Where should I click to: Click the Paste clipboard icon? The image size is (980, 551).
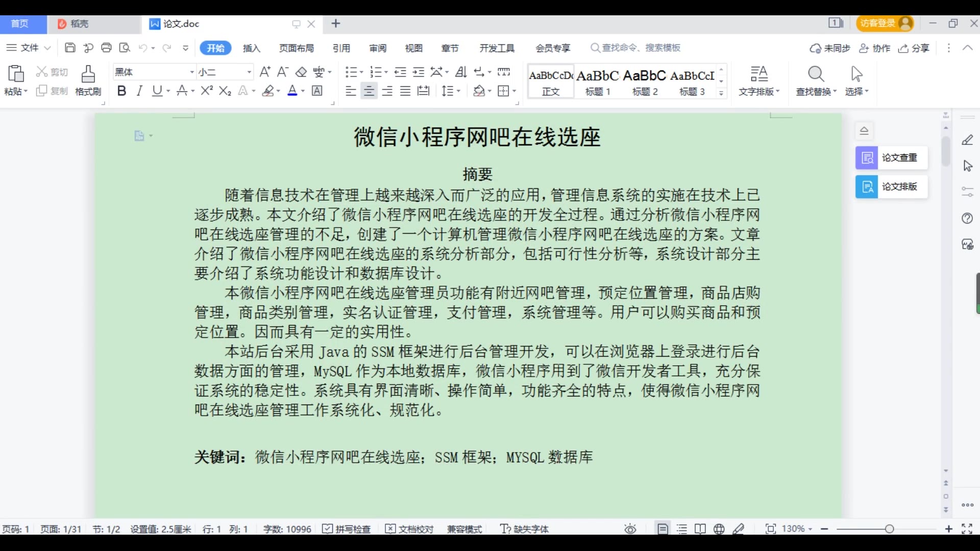16,74
